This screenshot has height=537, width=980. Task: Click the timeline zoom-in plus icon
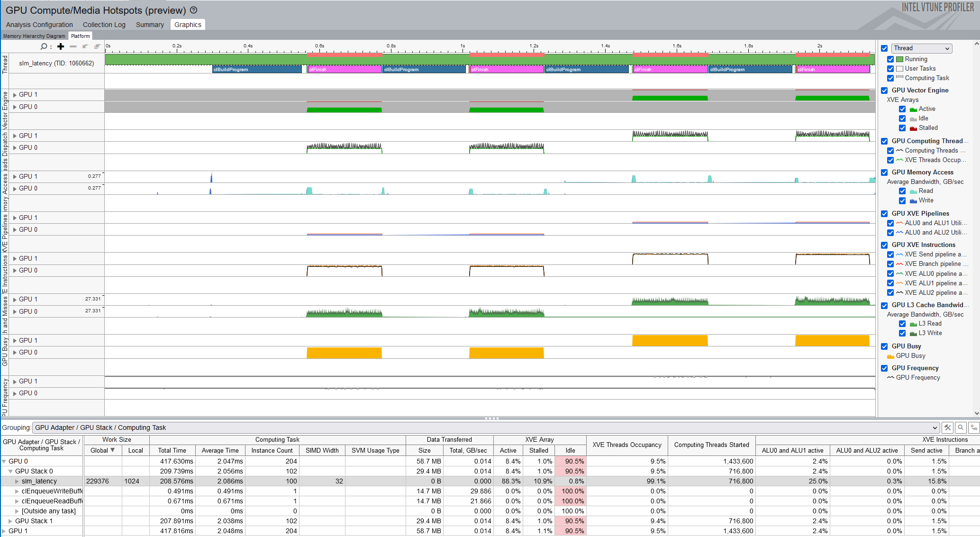(61, 46)
